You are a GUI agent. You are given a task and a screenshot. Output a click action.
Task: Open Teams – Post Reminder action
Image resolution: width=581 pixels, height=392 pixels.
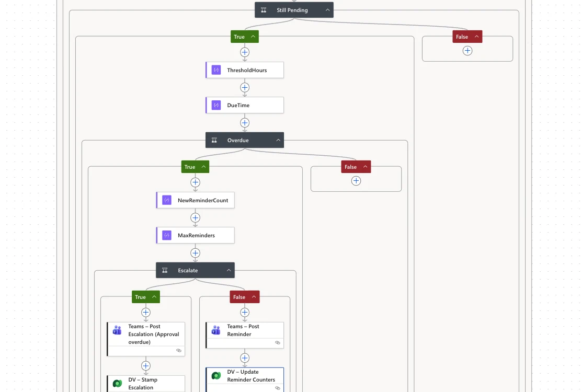point(245,336)
